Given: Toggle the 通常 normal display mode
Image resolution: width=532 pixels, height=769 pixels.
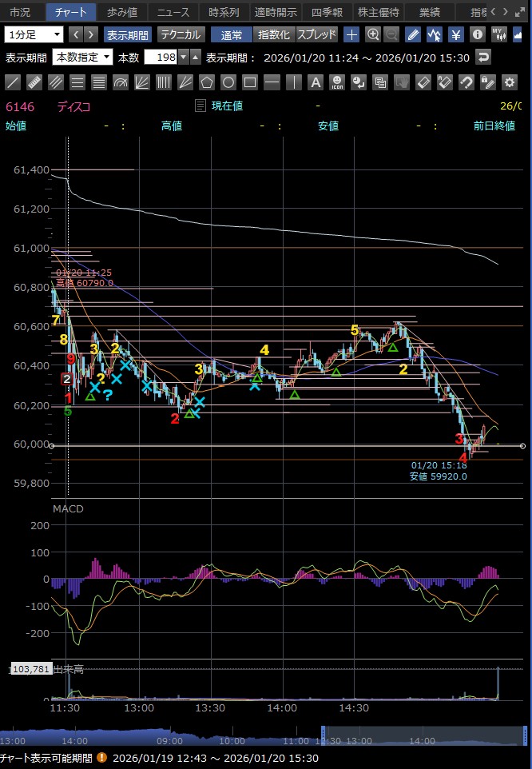Looking at the screenshot, I should pyautogui.click(x=231, y=34).
